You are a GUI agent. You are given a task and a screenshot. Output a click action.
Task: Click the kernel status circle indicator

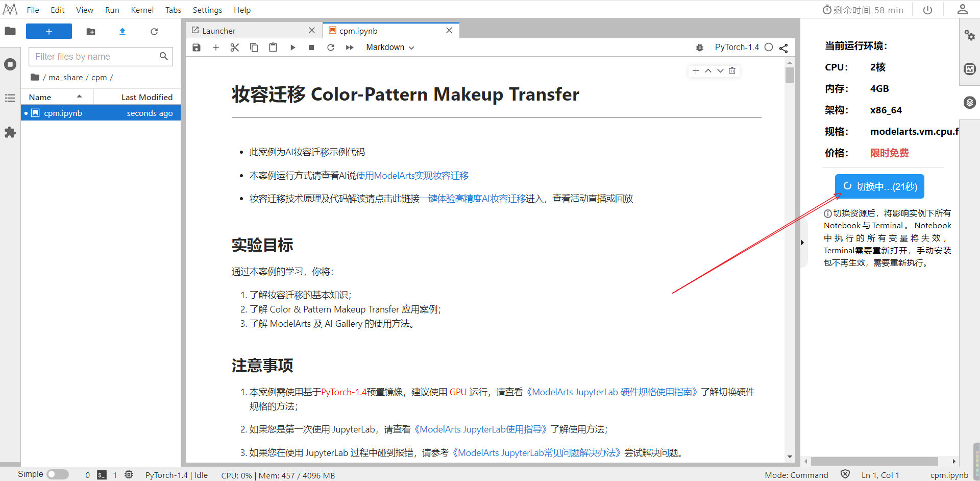pos(769,47)
